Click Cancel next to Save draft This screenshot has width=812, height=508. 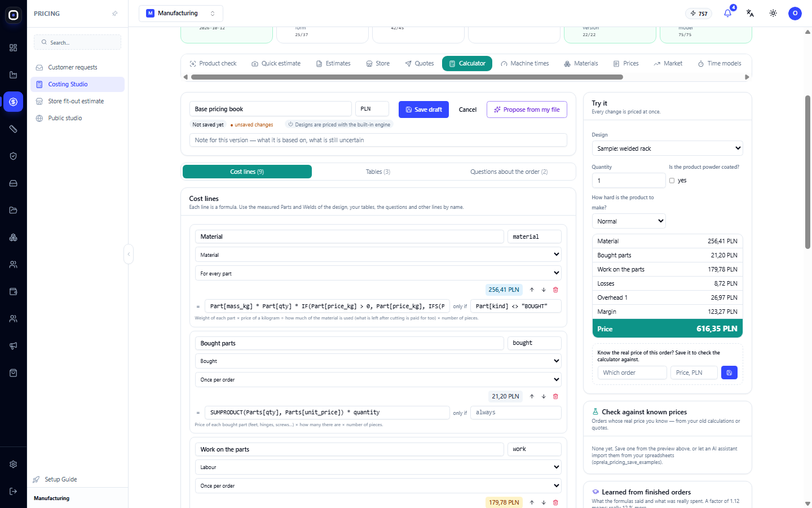point(467,110)
